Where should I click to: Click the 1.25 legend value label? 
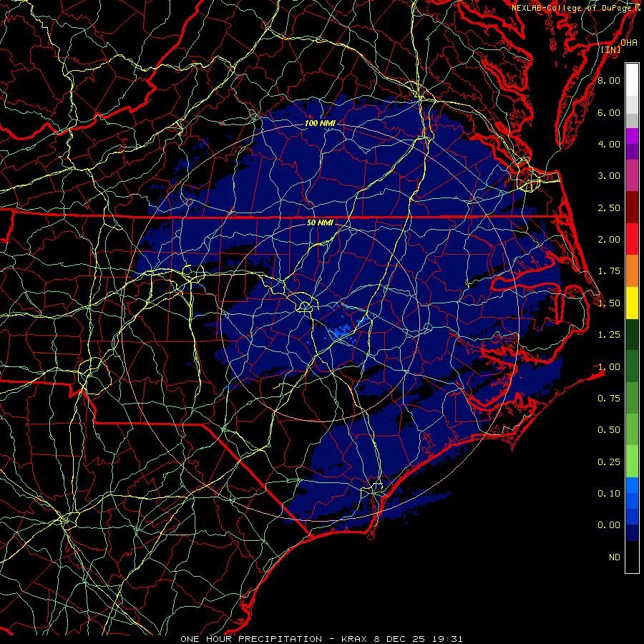(609, 335)
